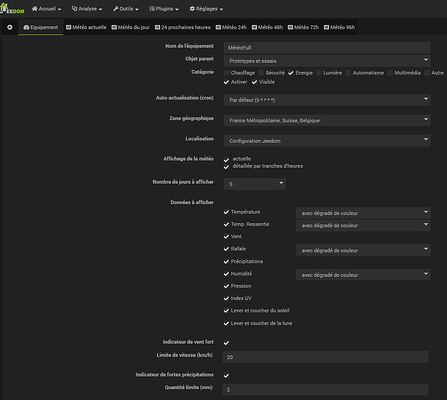Image resolution: width=447 pixels, height=400 pixels.
Task: Click the Jeedom logo icon
Action: pyautogui.click(x=12, y=9)
